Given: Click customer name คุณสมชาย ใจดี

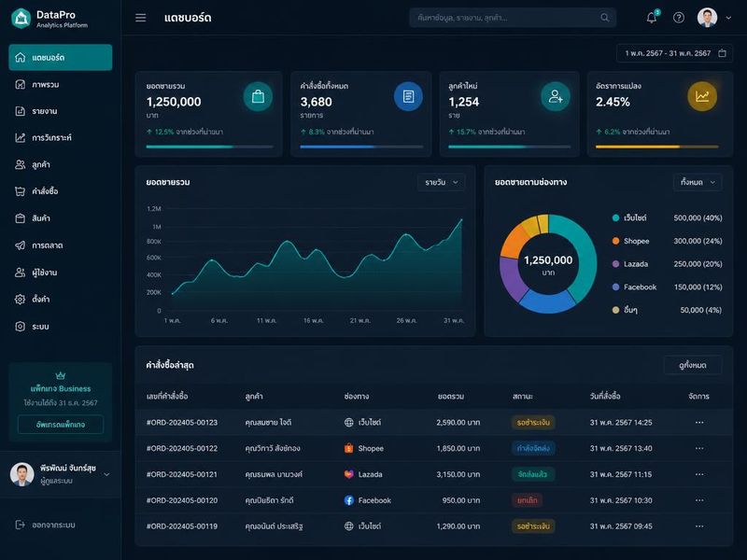Looking at the screenshot, I should point(268,423).
